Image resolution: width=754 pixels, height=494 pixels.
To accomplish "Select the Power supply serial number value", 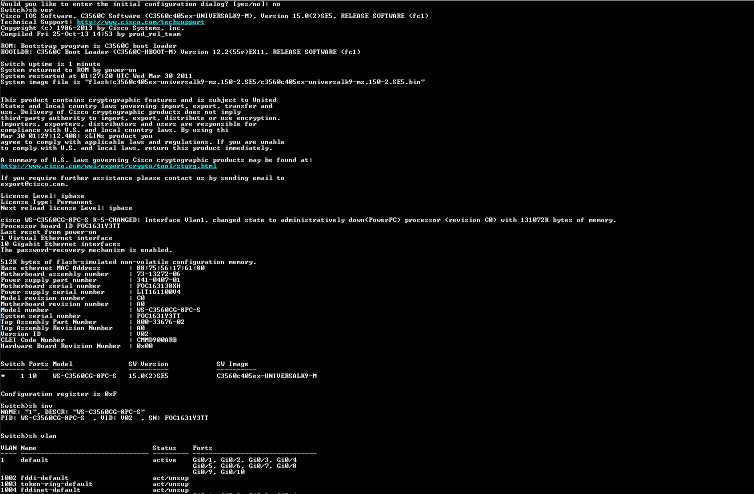I will click(159, 292).
